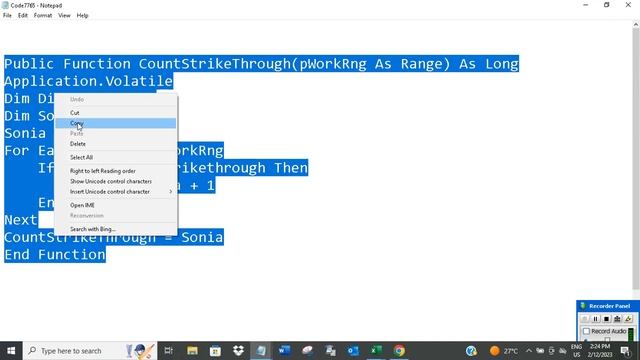Click the Recorder Panel title bar
Image resolution: width=640 pixels, height=360 pixels.
(608, 306)
